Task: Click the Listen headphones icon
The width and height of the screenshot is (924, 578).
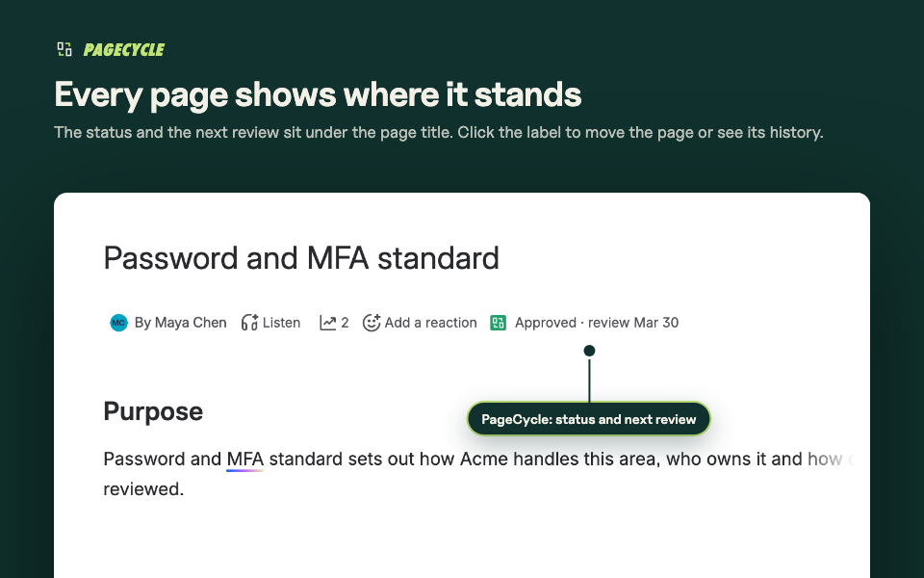Action: (x=249, y=323)
